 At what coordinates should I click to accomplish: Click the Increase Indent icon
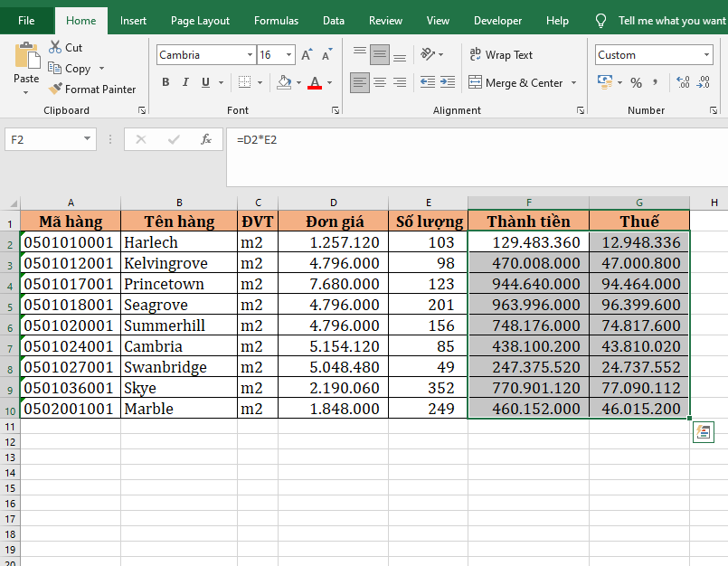click(448, 83)
